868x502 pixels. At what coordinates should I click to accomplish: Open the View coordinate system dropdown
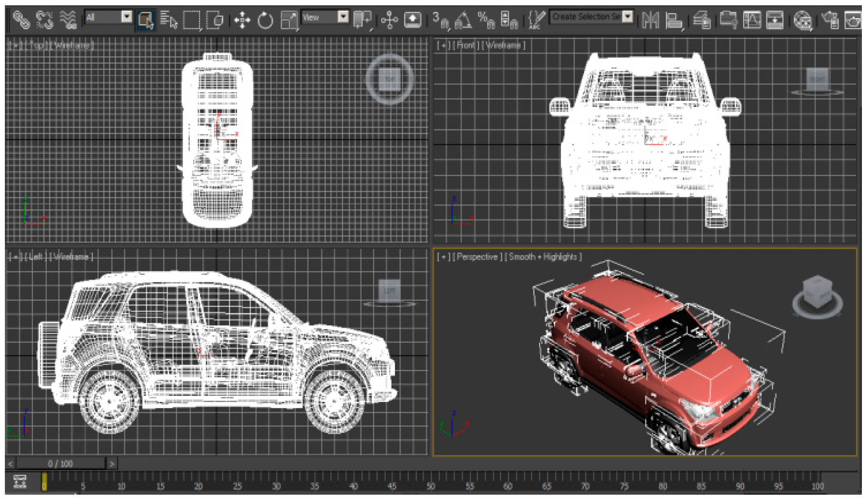(344, 17)
